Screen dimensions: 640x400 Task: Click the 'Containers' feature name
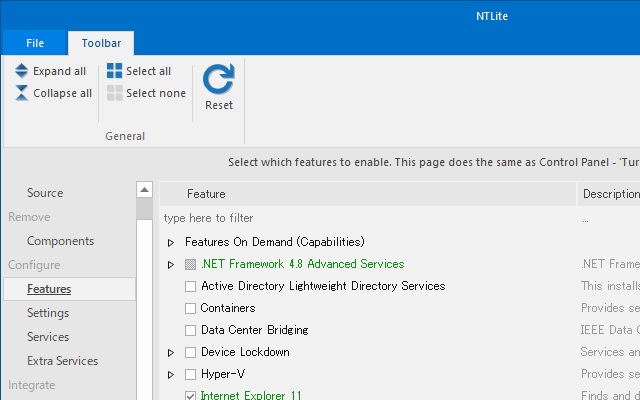pos(228,308)
